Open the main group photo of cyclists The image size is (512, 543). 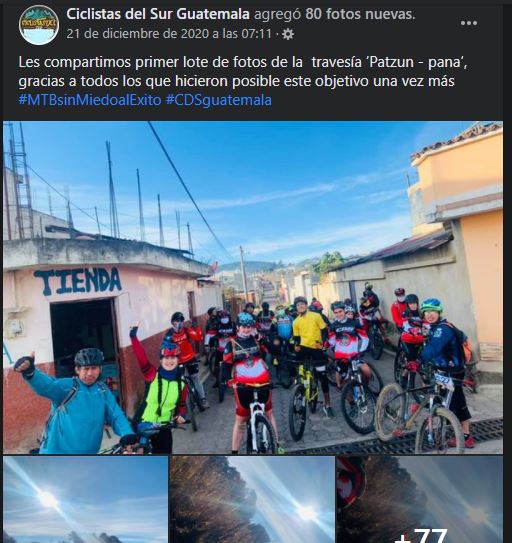[x=253, y=287]
